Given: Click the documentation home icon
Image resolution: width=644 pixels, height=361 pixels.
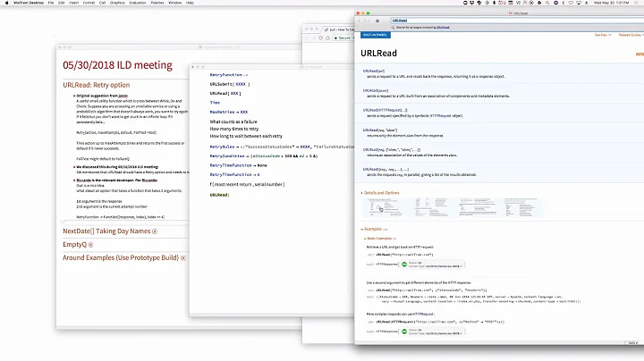Looking at the screenshot, I should pyautogui.click(x=377, y=21).
